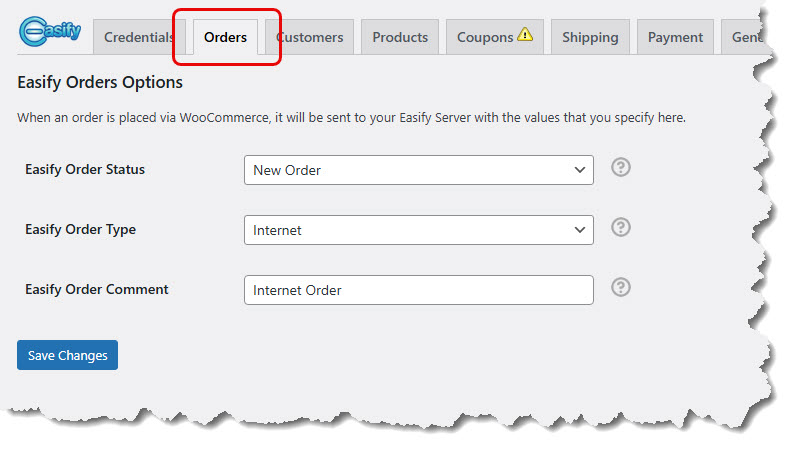Click the Easify Order Status label
794x452 pixels.
tap(85, 169)
